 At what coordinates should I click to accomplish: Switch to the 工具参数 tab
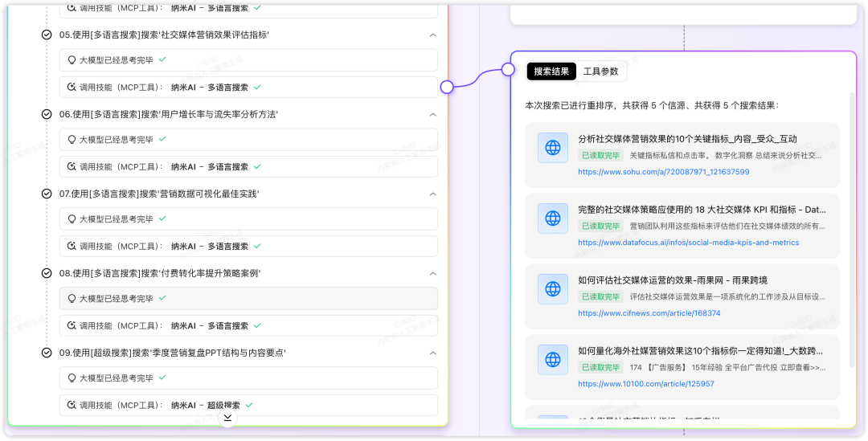[600, 71]
